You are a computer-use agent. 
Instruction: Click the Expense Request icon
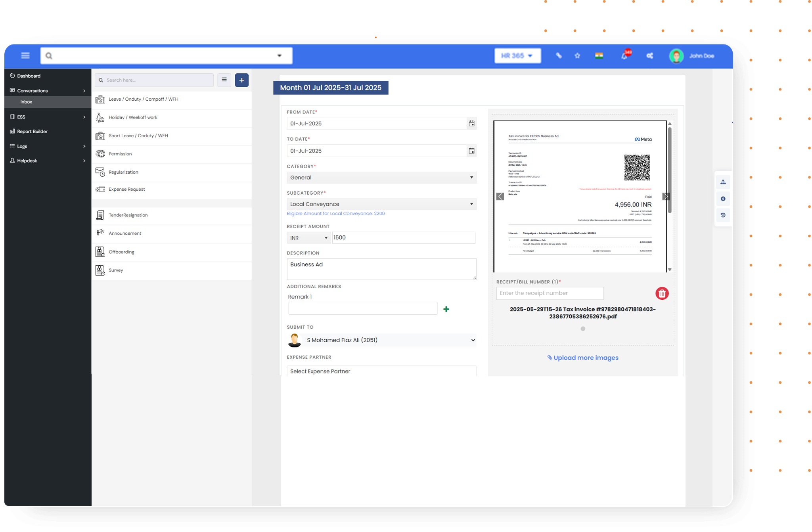pos(100,189)
